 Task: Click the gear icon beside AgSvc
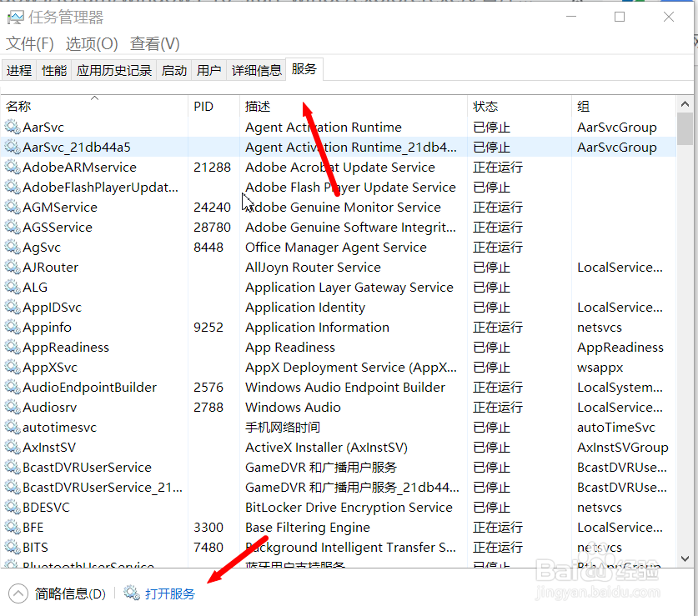(x=13, y=247)
